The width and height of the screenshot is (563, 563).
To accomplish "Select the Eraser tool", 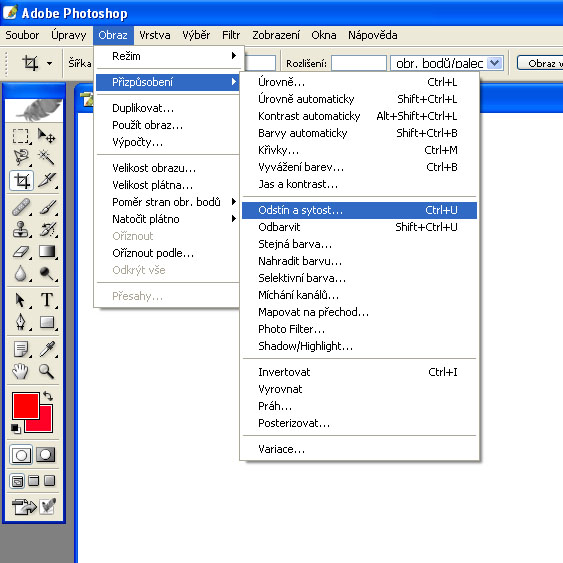I will pyautogui.click(x=21, y=251).
